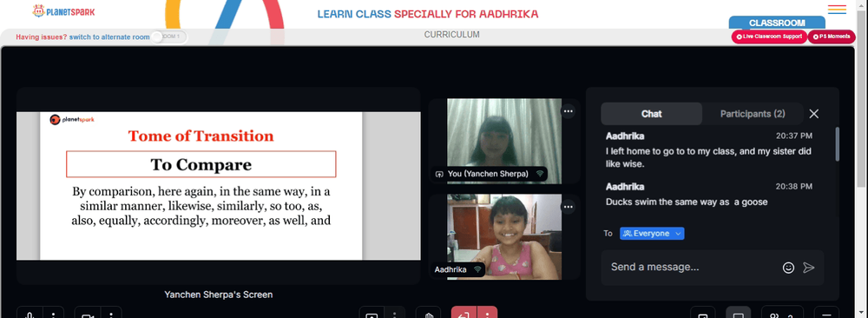Select Aadhrika's video tile
The width and height of the screenshot is (868, 318).
coord(504,236)
